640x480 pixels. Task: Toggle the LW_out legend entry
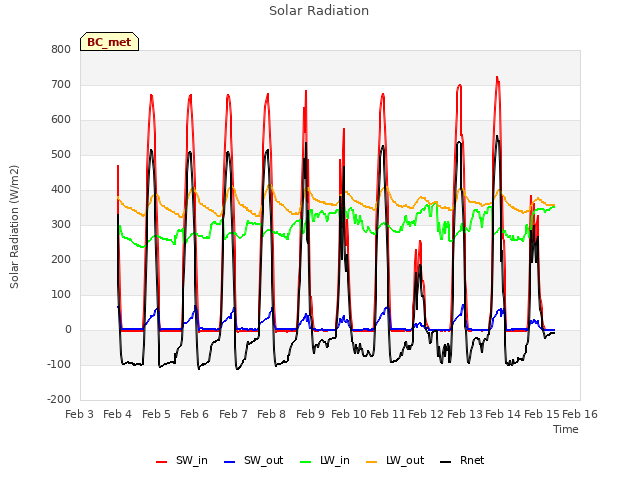[395, 461]
